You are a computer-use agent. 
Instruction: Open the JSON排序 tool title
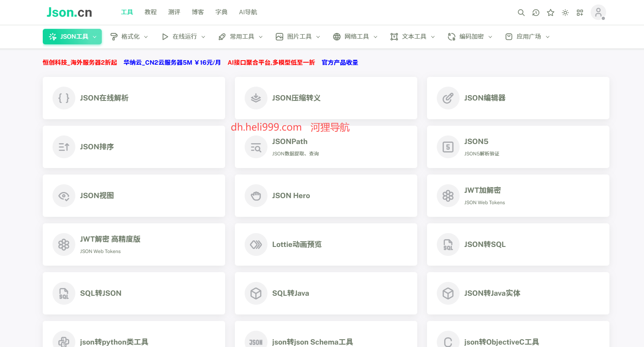(x=97, y=147)
